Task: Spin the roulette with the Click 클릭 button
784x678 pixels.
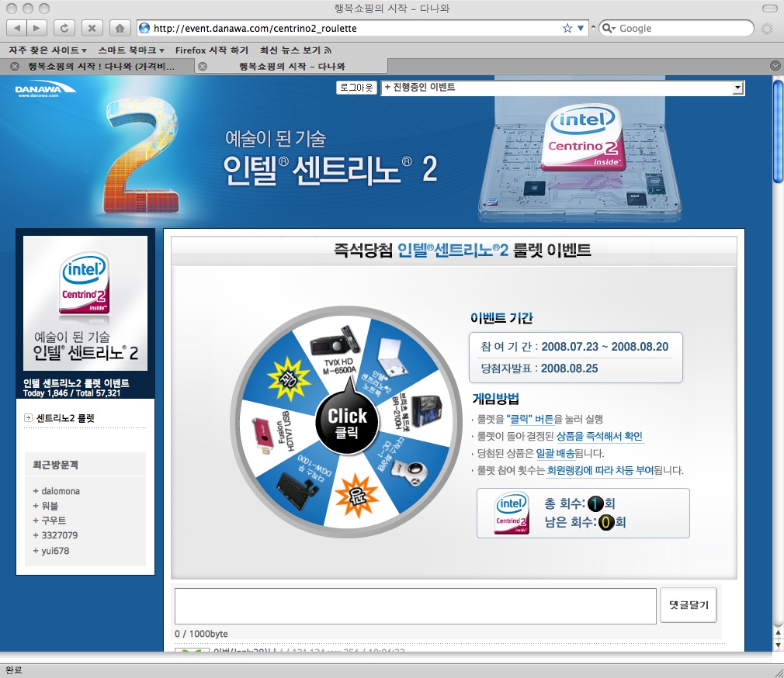Action: (347, 423)
